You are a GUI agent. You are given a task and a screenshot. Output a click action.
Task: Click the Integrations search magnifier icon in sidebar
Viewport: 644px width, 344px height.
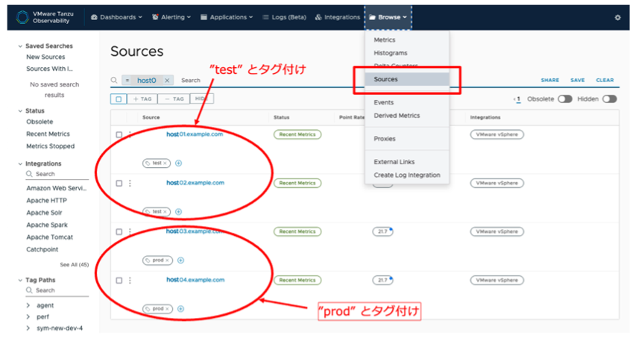coord(29,174)
